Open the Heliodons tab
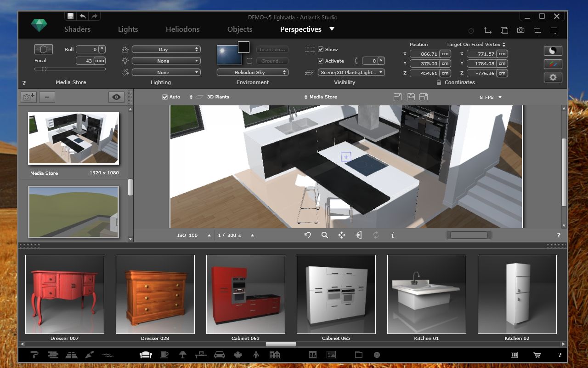The image size is (588, 368). [x=182, y=29]
